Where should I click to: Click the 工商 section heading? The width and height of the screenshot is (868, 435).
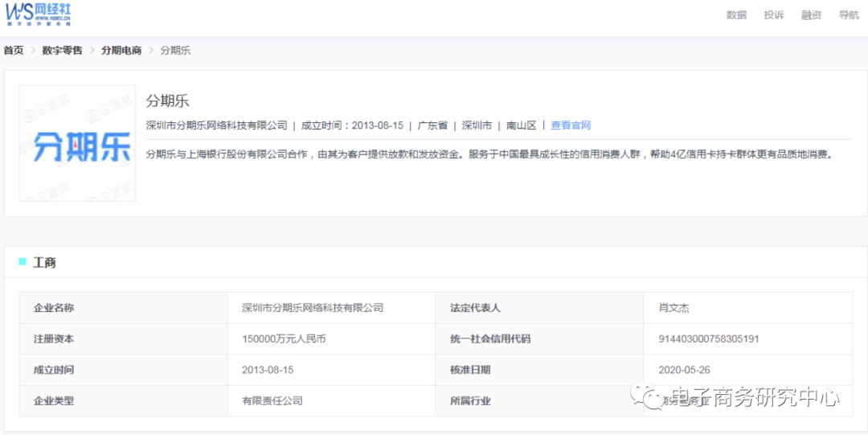point(44,262)
